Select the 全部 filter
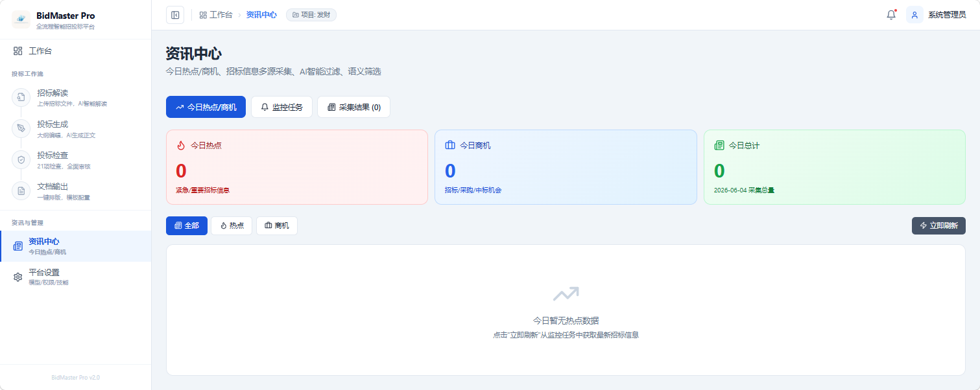The height and width of the screenshot is (390, 980). 187,225
